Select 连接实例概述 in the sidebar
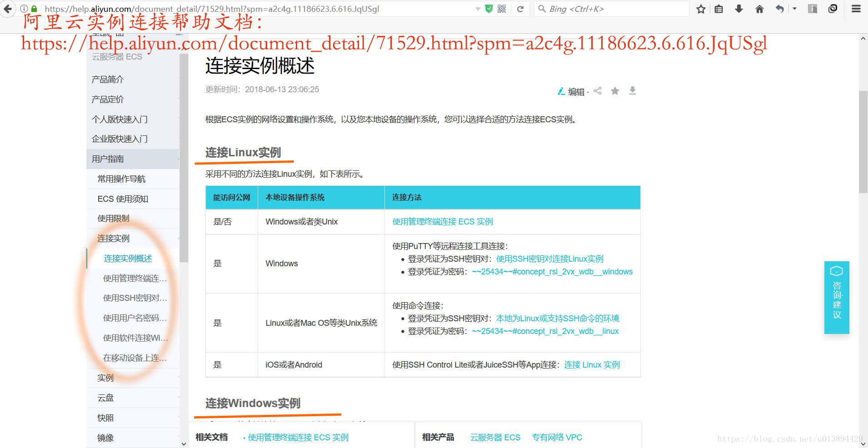868x448 pixels. (128, 259)
